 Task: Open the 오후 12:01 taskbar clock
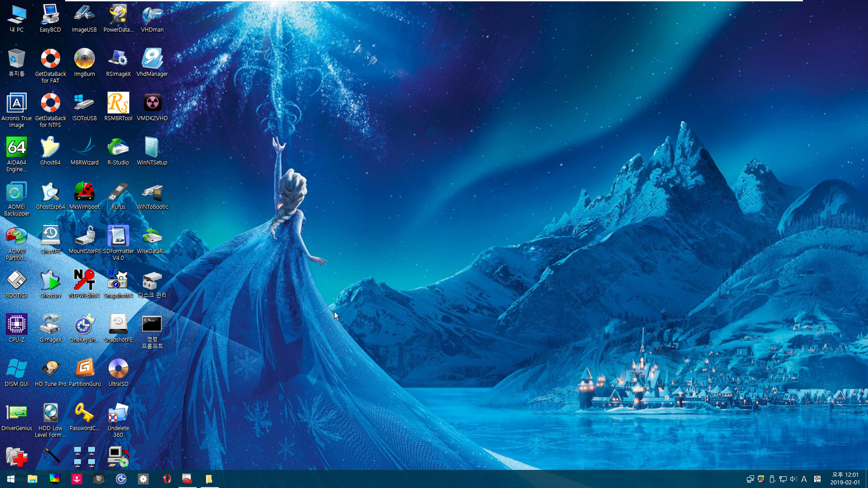tap(845, 479)
